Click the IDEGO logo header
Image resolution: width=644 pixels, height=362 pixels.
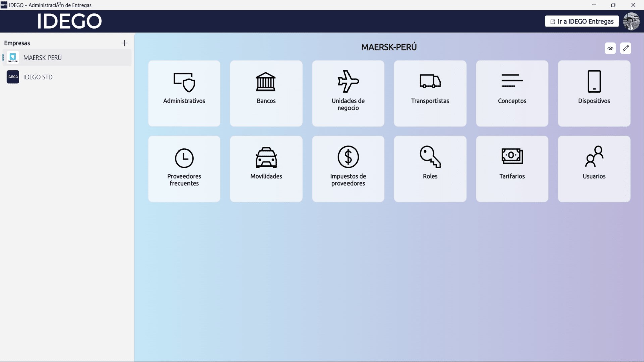tap(69, 21)
